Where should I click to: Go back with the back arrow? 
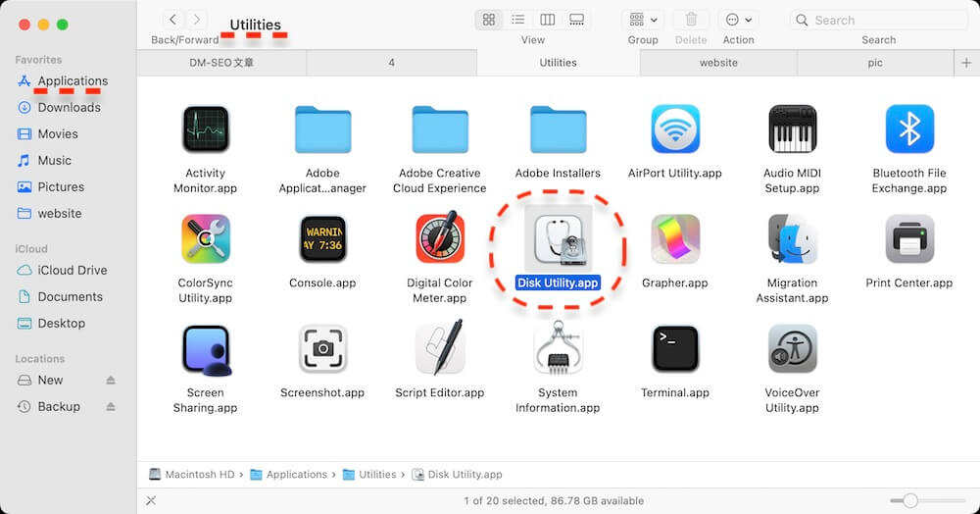tap(173, 20)
